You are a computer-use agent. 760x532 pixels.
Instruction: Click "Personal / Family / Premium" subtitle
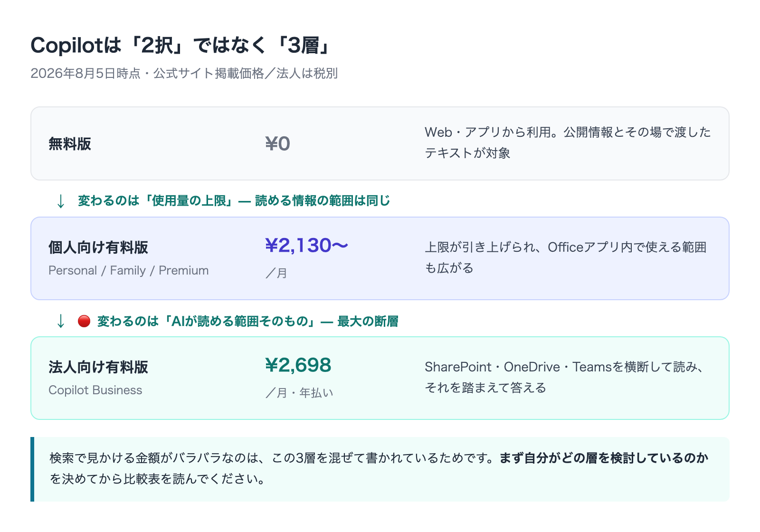pyautogui.click(x=129, y=270)
